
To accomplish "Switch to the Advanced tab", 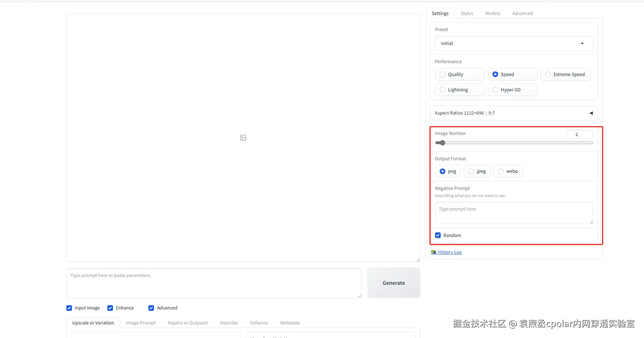I will (x=522, y=14).
